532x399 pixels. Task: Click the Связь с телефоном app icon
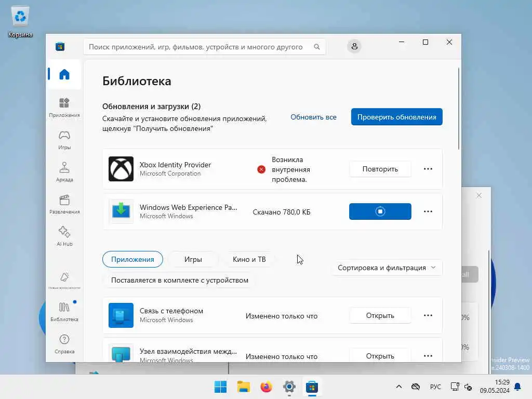pyautogui.click(x=121, y=315)
